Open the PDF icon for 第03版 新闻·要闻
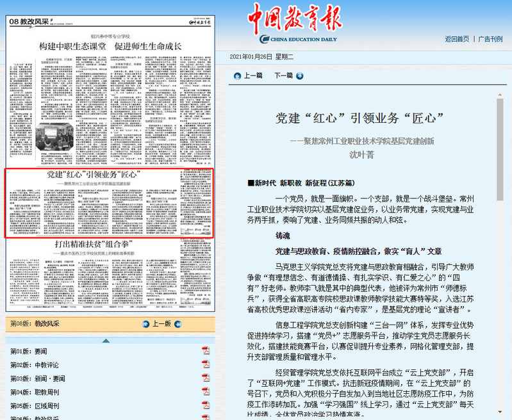This screenshot has width=512, height=420. pos(206,378)
